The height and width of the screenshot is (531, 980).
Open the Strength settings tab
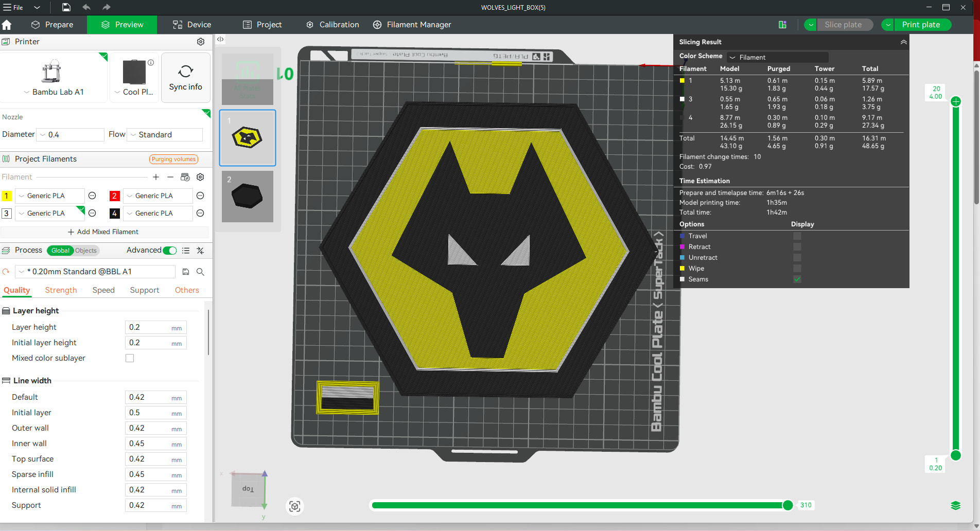pos(61,290)
